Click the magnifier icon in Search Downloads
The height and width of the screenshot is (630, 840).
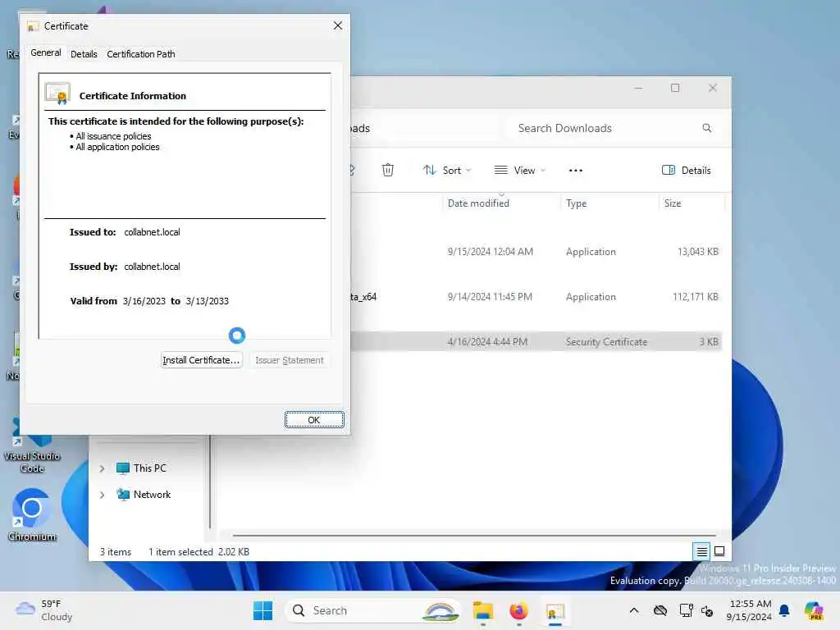point(707,128)
